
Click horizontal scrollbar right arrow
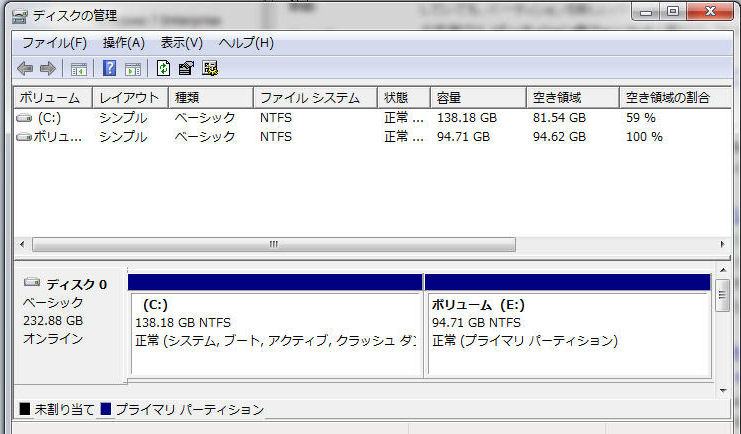click(x=722, y=244)
